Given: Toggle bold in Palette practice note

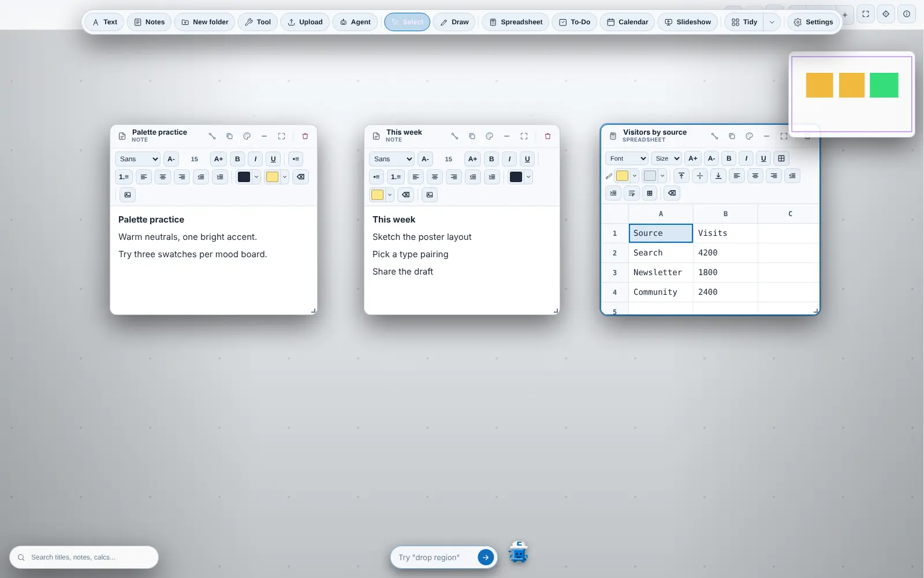Looking at the screenshot, I should [237, 159].
